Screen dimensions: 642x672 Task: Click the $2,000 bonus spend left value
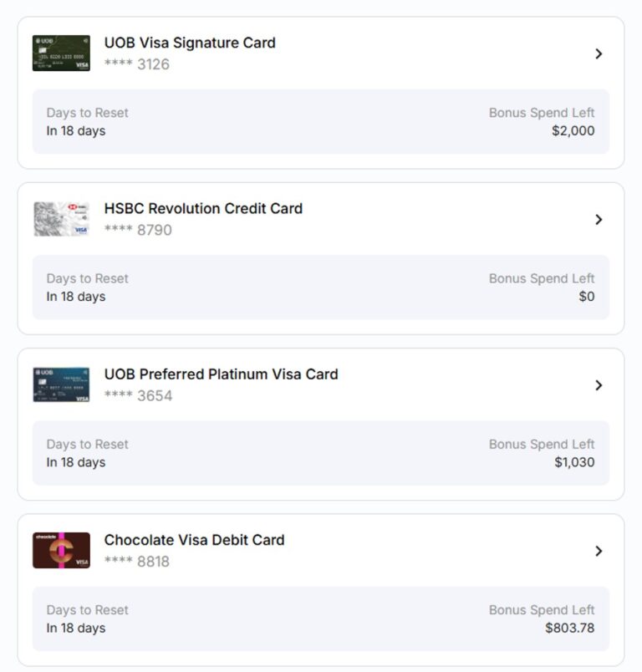(x=576, y=131)
